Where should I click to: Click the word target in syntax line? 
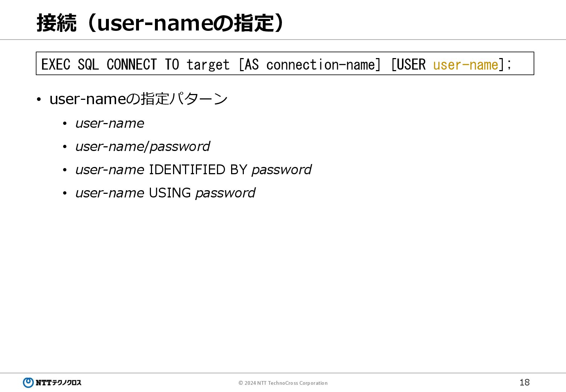point(208,65)
